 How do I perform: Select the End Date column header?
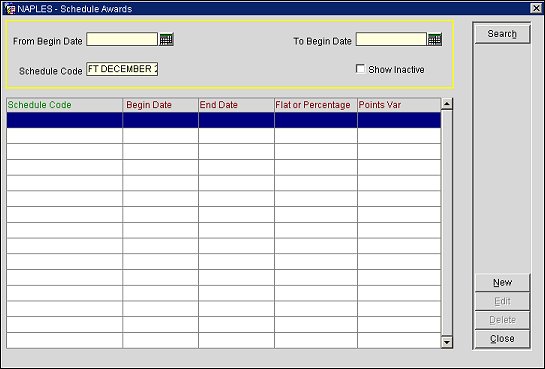click(236, 105)
